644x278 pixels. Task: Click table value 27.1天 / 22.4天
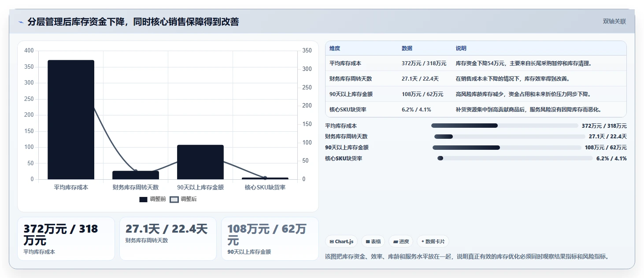click(x=420, y=79)
